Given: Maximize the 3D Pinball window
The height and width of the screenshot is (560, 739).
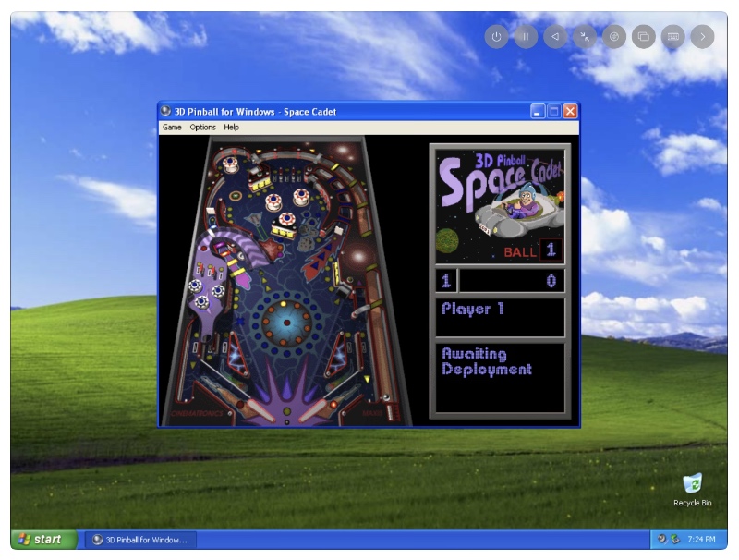Looking at the screenshot, I should (x=554, y=111).
